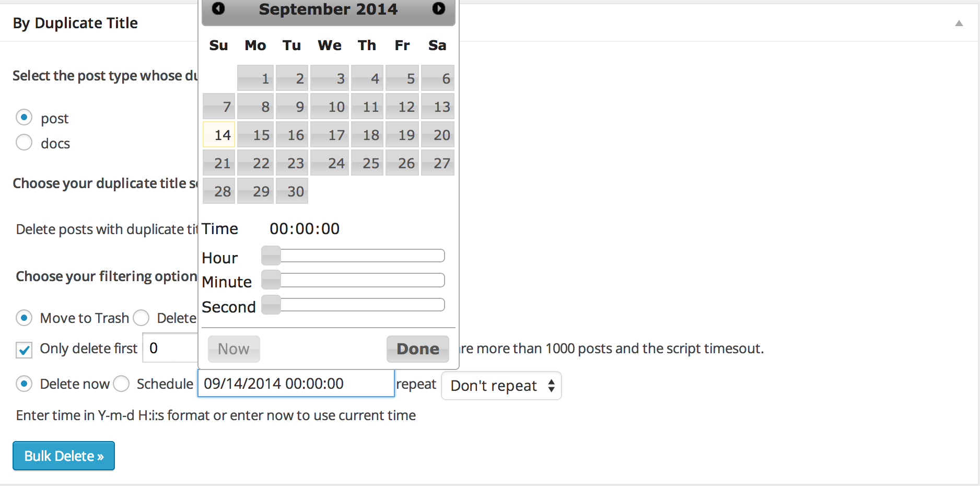Open the Don't repeat dropdown

pyautogui.click(x=500, y=386)
